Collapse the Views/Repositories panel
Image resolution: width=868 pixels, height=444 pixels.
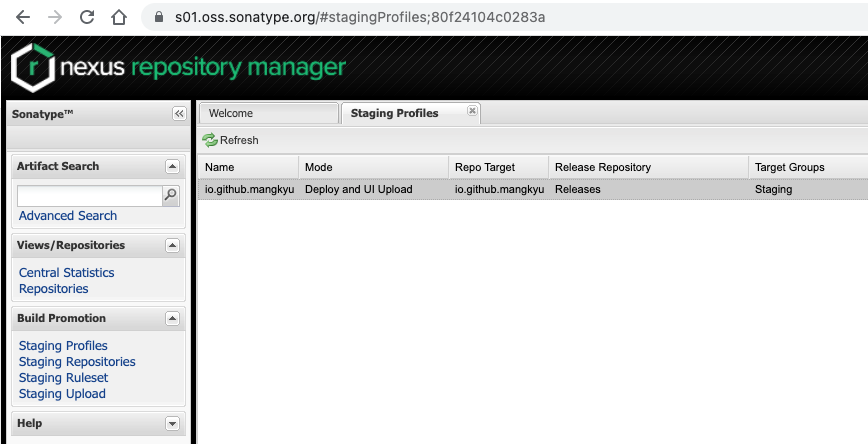click(x=172, y=245)
